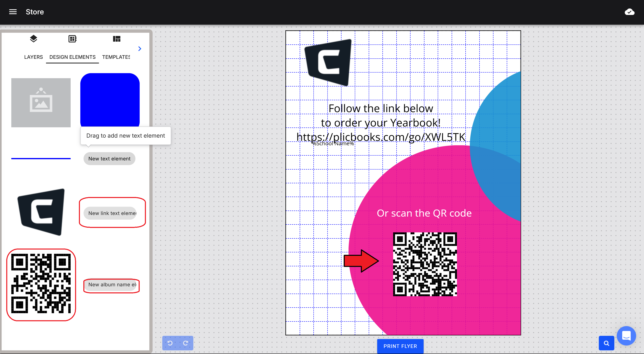Select the logo element in sidebar
Viewport: 644px width, 354px height.
click(41, 212)
